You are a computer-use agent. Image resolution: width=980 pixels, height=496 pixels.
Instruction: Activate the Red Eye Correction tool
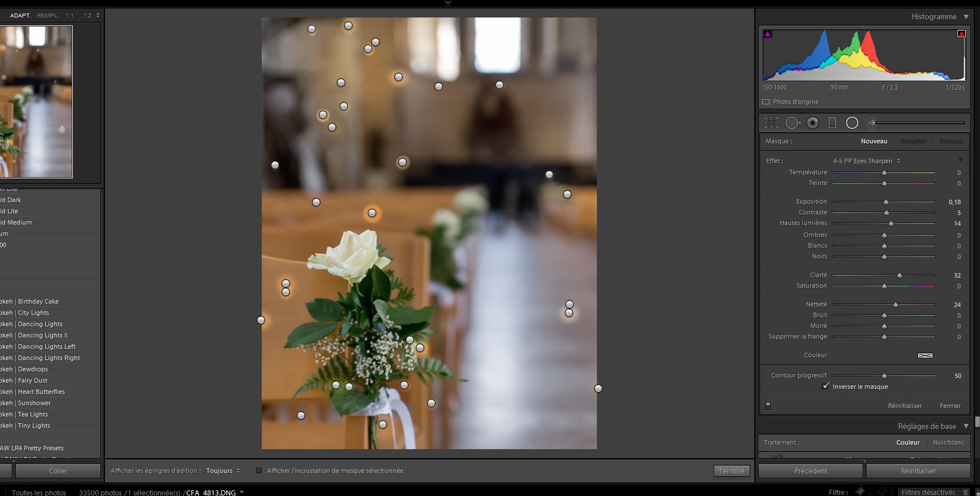click(812, 123)
